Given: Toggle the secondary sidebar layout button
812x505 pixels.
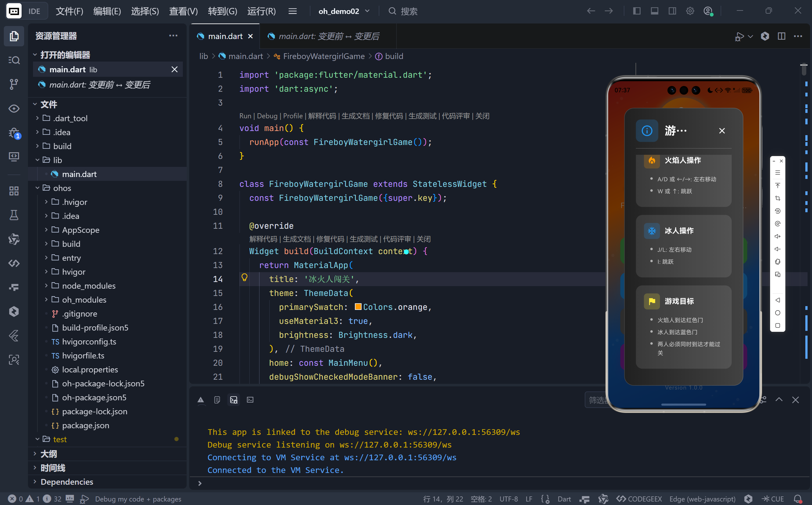Looking at the screenshot, I should coord(672,11).
